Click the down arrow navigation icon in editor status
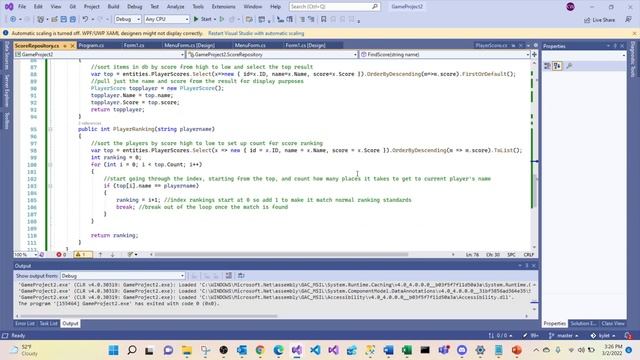The image size is (640, 360). point(112,254)
